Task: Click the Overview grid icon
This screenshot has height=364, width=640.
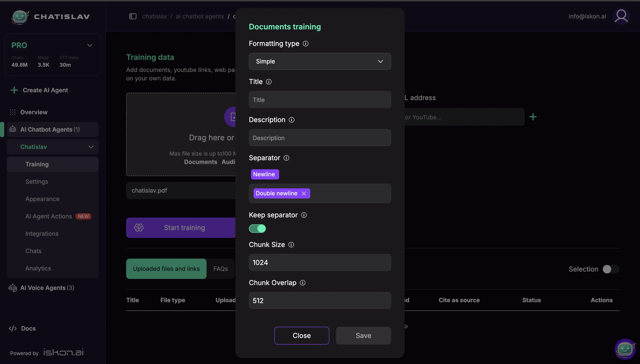Action: point(12,112)
